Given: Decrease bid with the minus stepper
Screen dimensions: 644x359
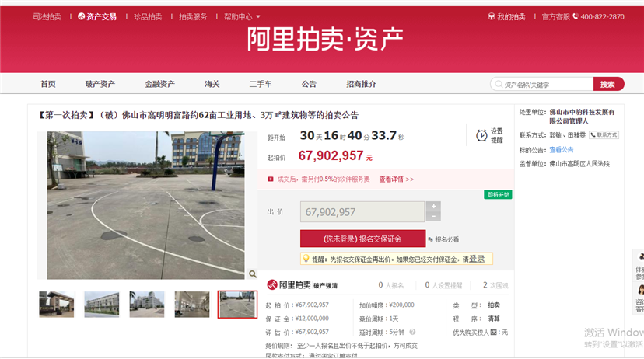Looking at the screenshot, I should 433,216.
